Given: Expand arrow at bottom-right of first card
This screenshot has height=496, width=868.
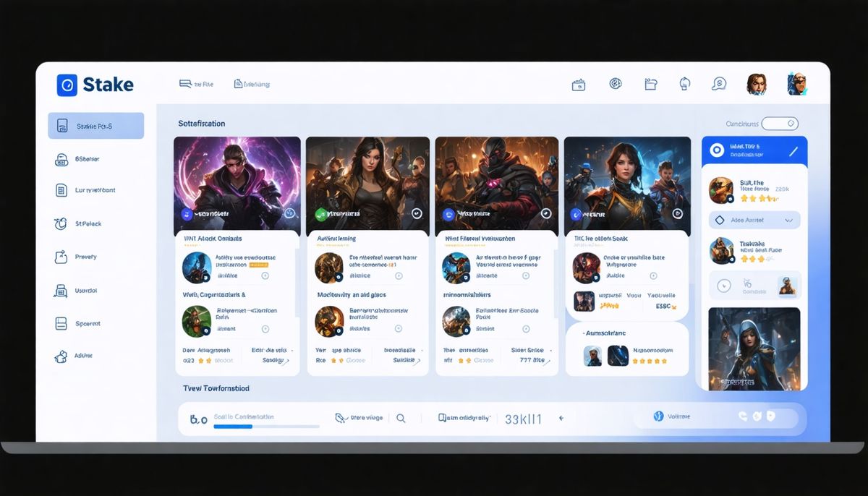Looking at the screenshot, I should pyautogui.click(x=284, y=361).
